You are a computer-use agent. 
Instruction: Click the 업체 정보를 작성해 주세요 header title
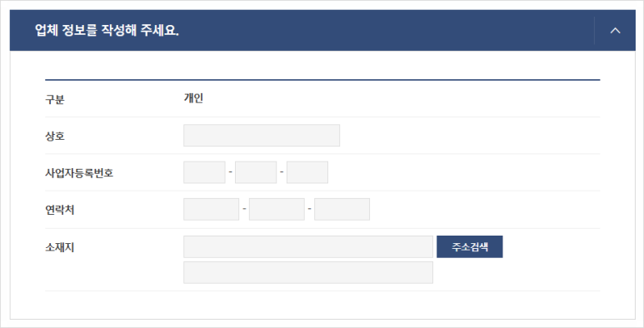point(107,30)
